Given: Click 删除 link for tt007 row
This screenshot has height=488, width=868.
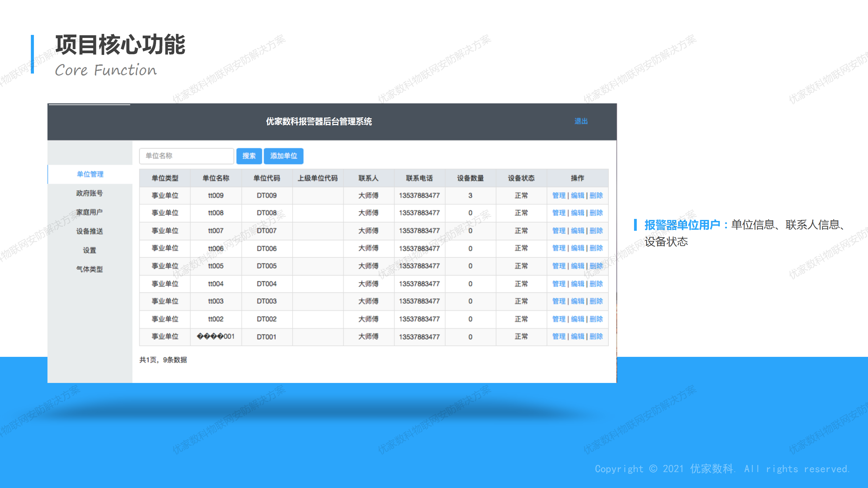Looking at the screenshot, I should 596,231.
